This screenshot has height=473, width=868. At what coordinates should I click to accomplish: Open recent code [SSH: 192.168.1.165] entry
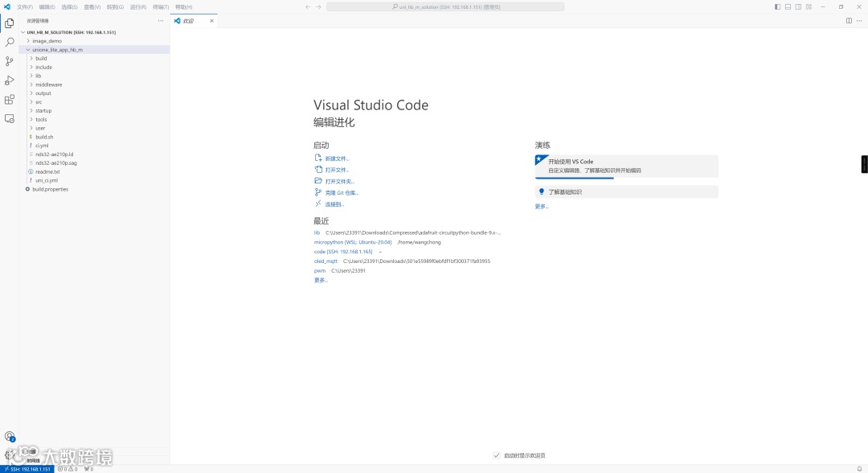(343, 252)
